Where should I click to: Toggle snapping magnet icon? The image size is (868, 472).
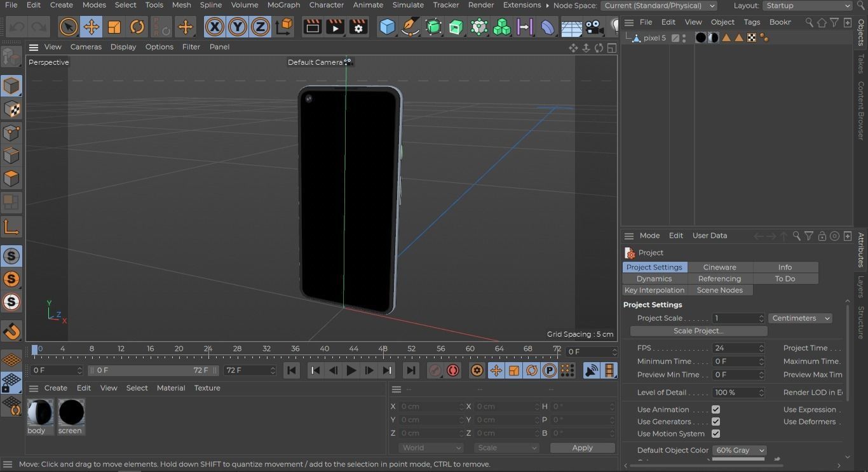11,331
